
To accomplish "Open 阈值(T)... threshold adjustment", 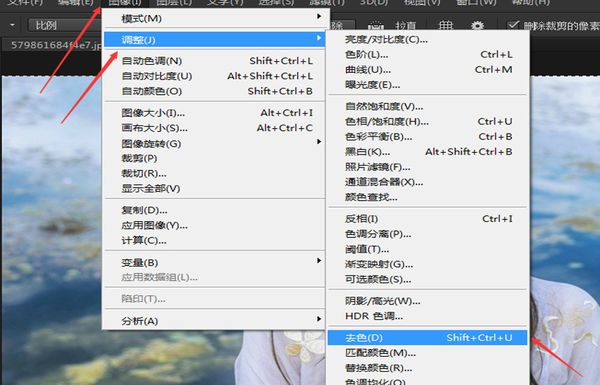I will pyautogui.click(x=428, y=249).
